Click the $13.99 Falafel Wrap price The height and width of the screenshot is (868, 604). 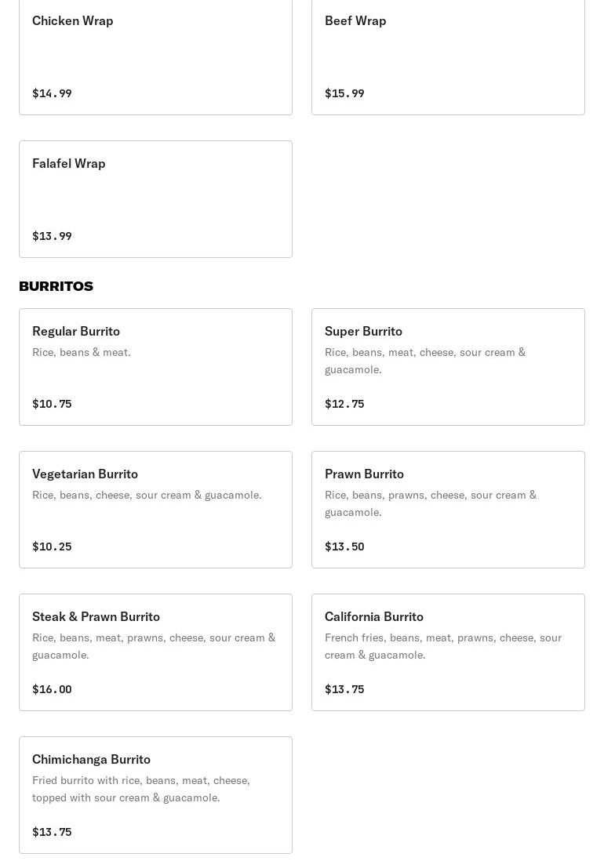[x=52, y=236]
